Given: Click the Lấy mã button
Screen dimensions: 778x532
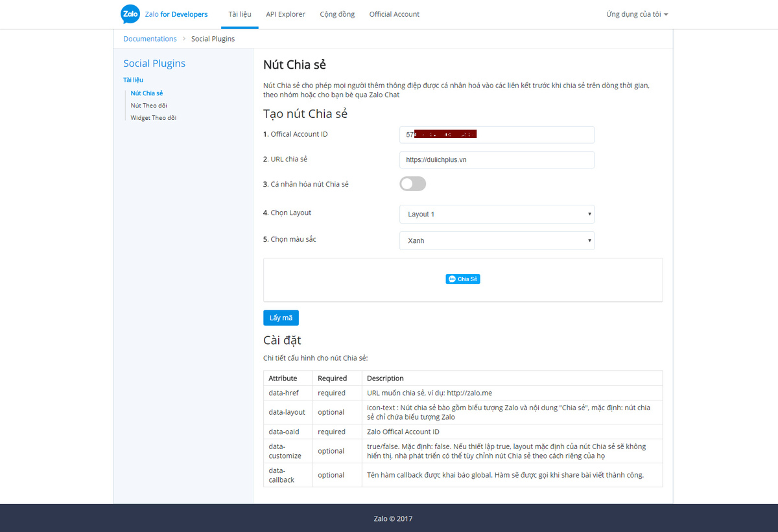Looking at the screenshot, I should pos(281,318).
